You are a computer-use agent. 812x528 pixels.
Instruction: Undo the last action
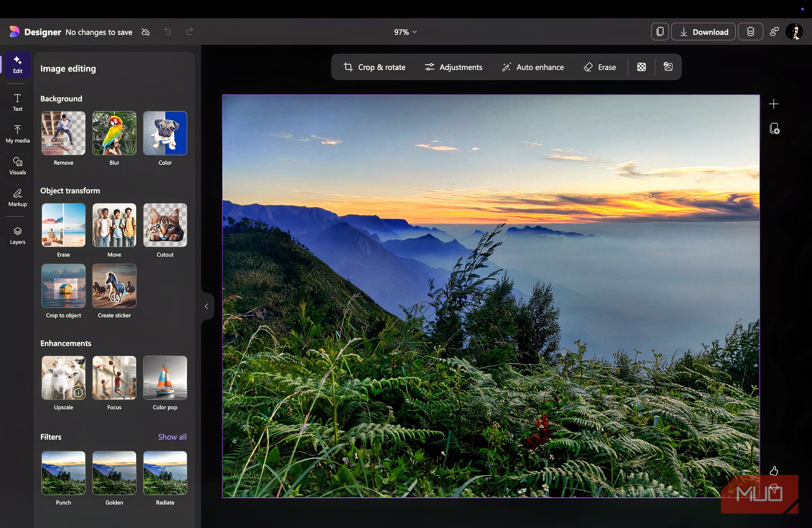167,32
